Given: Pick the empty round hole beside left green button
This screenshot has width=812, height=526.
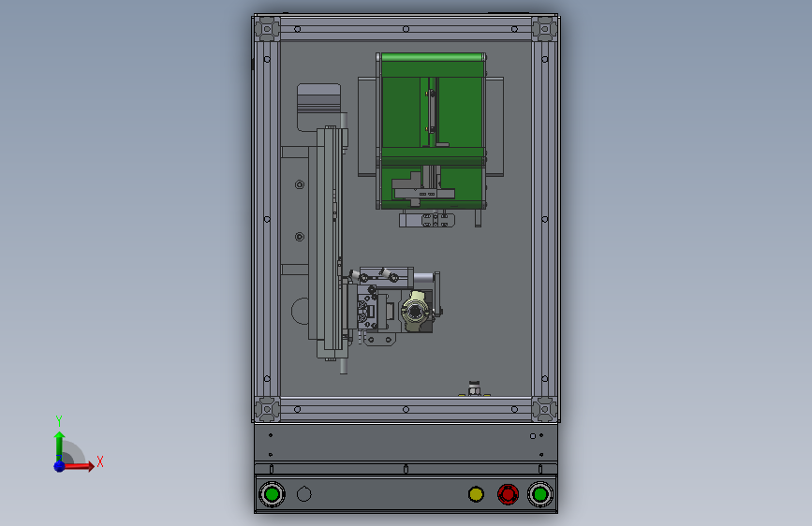Looking at the screenshot, I should pyautogui.click(x=304, y=494).
